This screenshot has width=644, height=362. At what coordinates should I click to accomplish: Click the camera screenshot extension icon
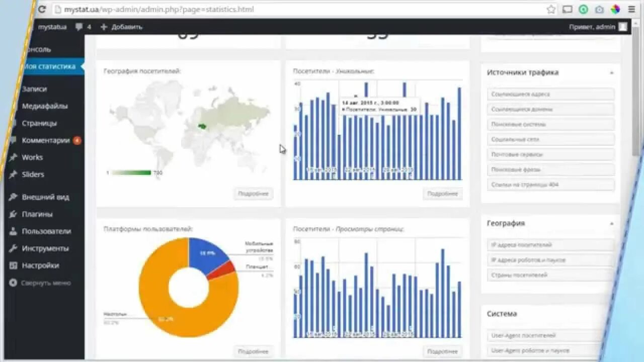coord(599,9)
